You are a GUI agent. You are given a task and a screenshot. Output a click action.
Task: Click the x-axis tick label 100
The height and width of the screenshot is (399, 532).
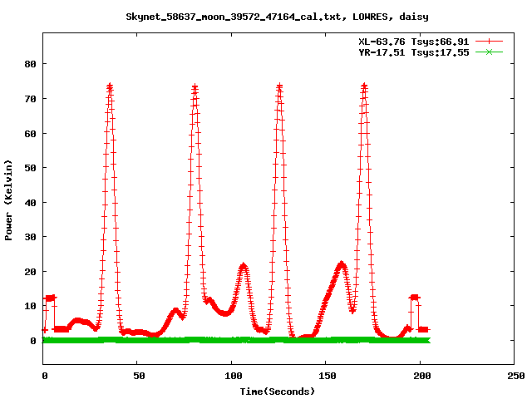click(233, 376)
